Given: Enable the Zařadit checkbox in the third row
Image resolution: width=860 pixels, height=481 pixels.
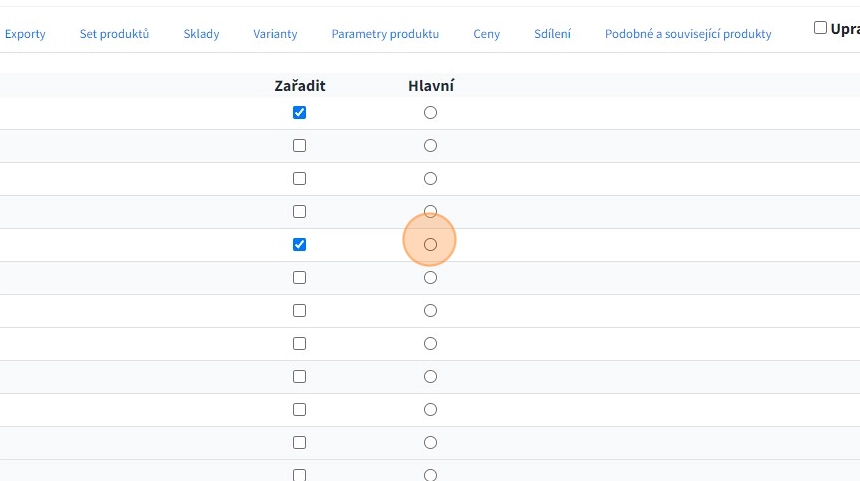Looking at the screenshot, I should [x=299, y=179].
